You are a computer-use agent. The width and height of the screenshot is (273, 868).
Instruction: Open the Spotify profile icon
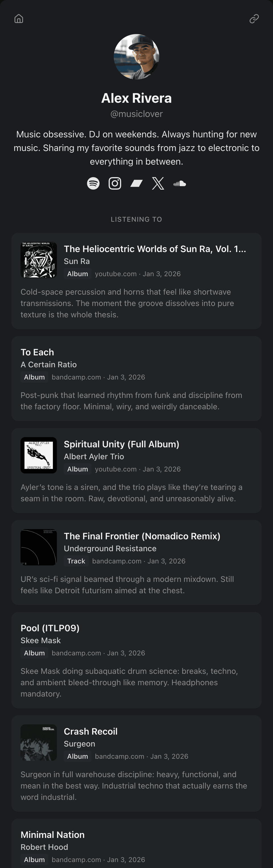pyautogui.click(x=94, y=183)
